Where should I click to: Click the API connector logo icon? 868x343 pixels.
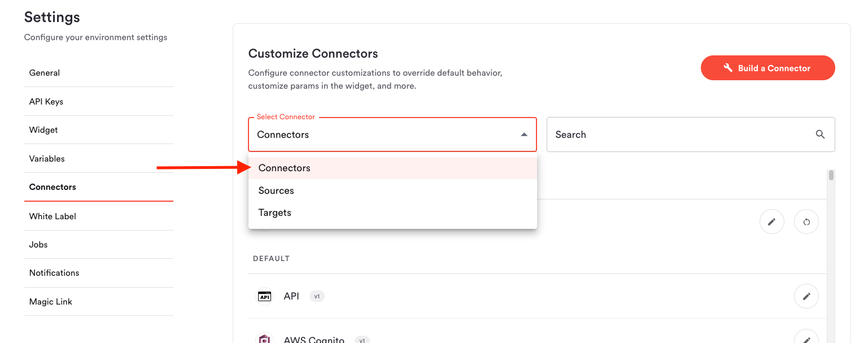264,296
